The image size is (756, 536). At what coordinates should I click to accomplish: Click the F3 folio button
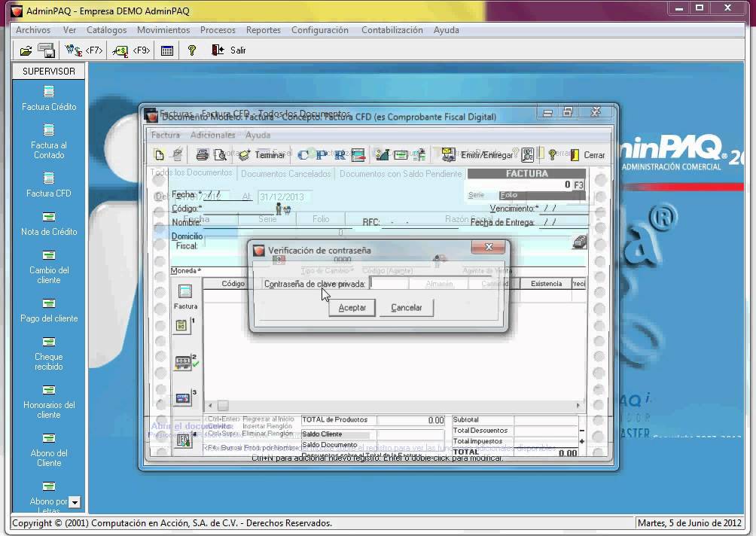point(578,184)
